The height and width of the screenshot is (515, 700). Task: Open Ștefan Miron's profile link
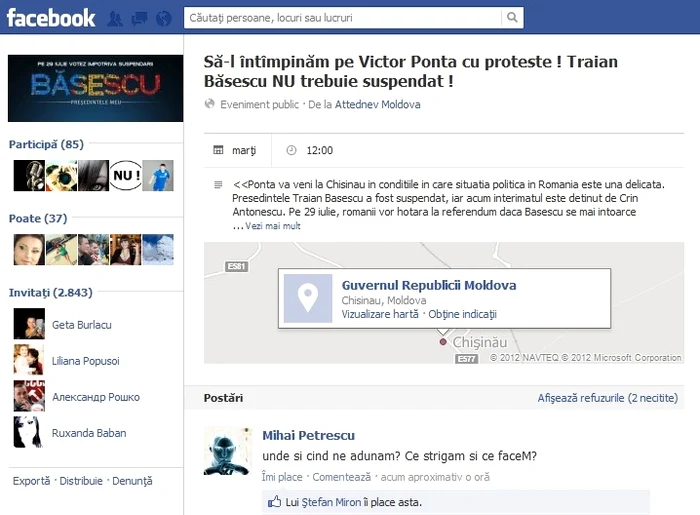point(331,503)
